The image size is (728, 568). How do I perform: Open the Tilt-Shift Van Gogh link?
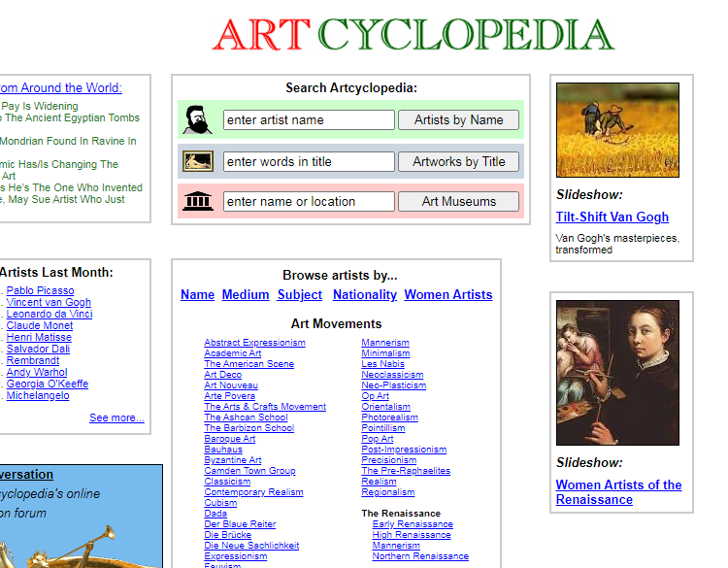[x=612, y=217]
